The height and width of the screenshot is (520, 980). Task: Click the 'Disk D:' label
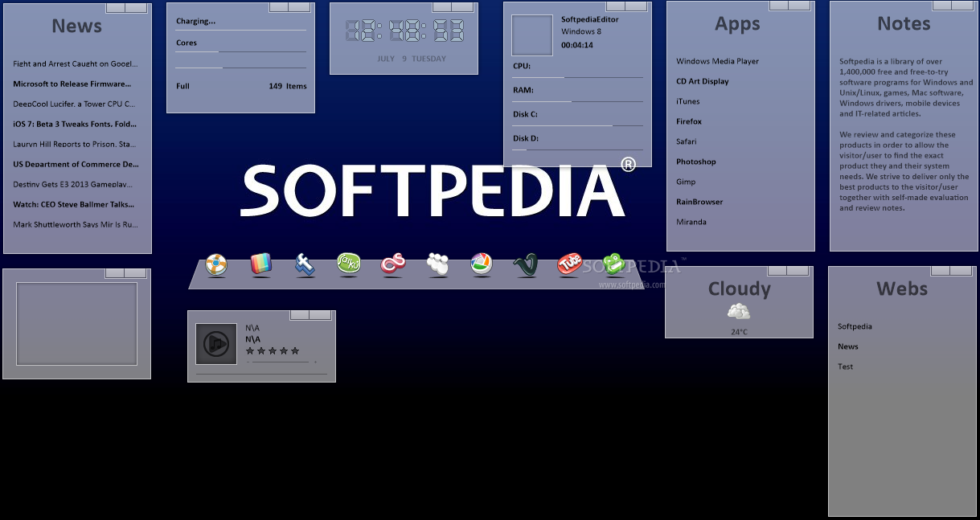526,138
